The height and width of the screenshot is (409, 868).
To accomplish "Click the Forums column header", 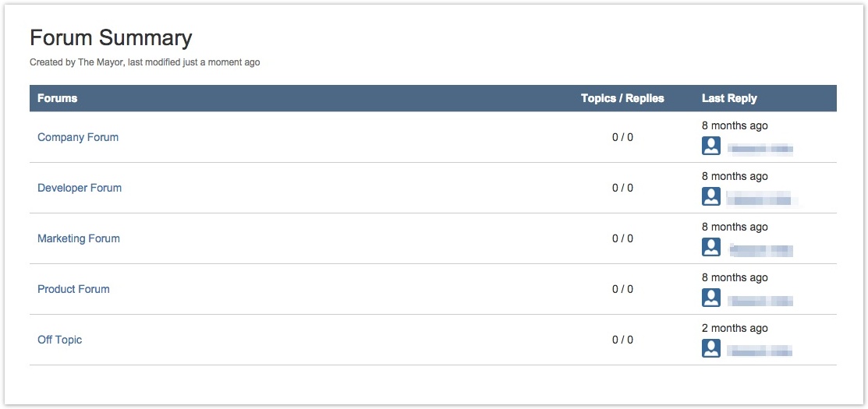I will coord(58,98).
